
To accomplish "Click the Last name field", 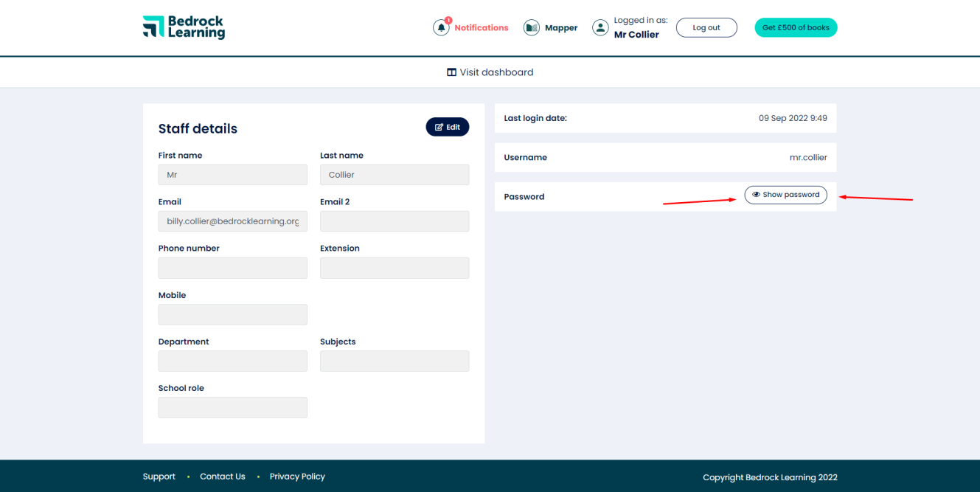I will pos(395,175).
